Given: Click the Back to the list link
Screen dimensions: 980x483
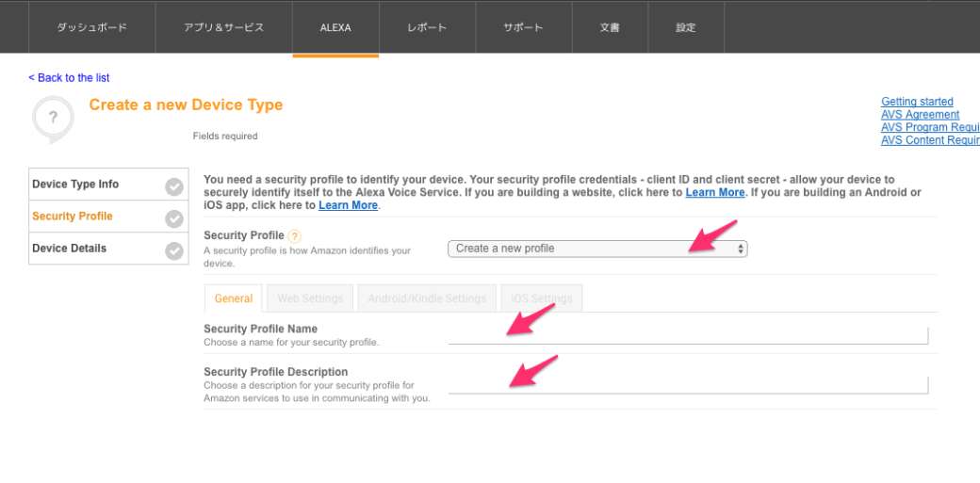Looking at the screenshot, I should (x=69, y=77).
